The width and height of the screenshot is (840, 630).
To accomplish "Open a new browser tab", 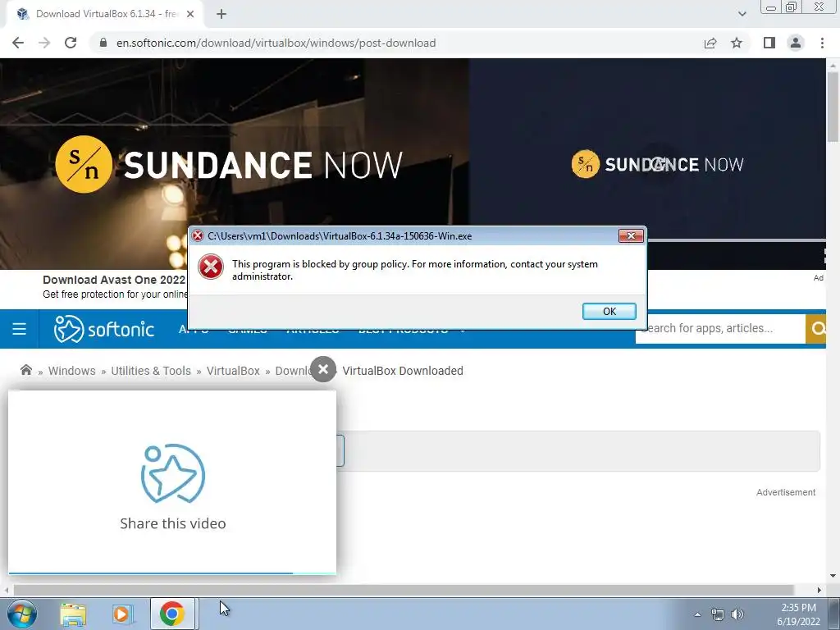I will click(221, 14).
